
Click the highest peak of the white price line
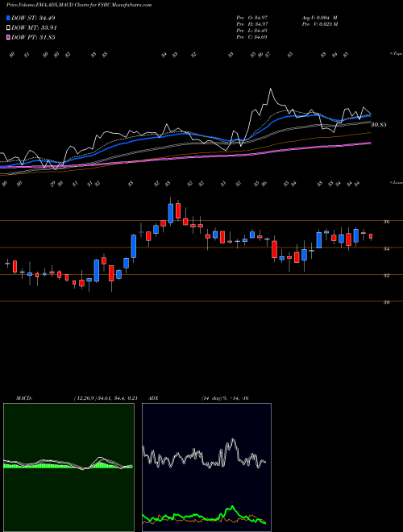pos(270,89)
